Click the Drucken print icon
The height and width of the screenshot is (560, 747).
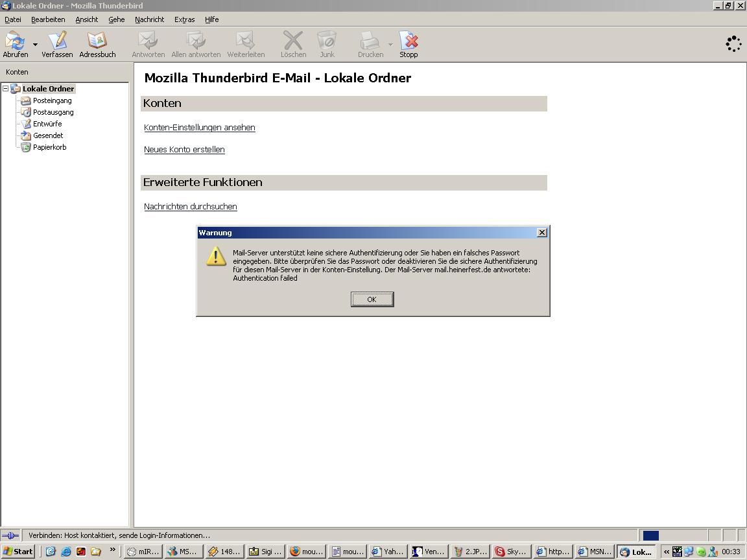(370, 44)
